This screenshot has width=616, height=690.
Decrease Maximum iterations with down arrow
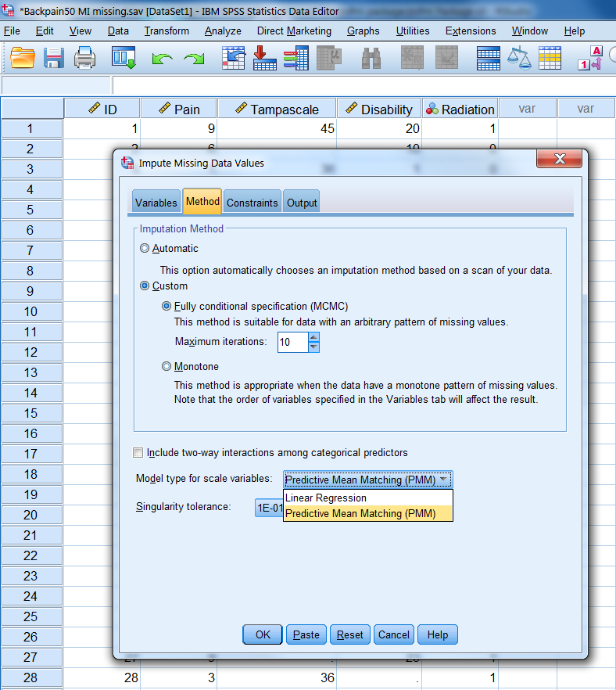(x=313, y=347)
